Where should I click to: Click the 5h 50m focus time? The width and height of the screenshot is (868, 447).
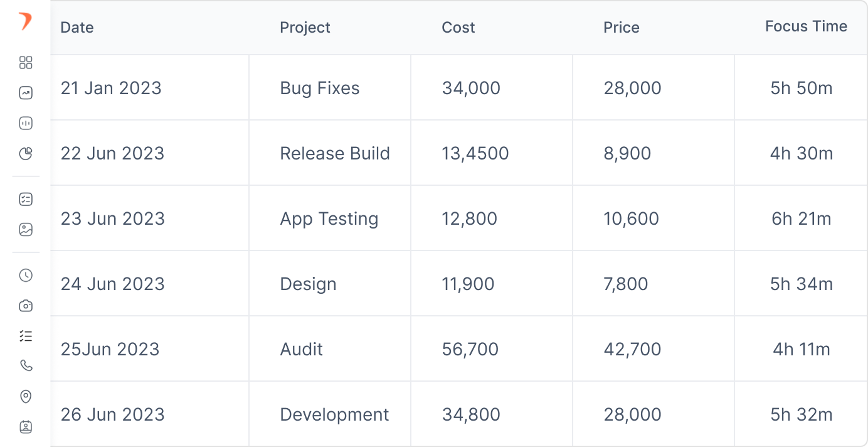click(802, 88)
